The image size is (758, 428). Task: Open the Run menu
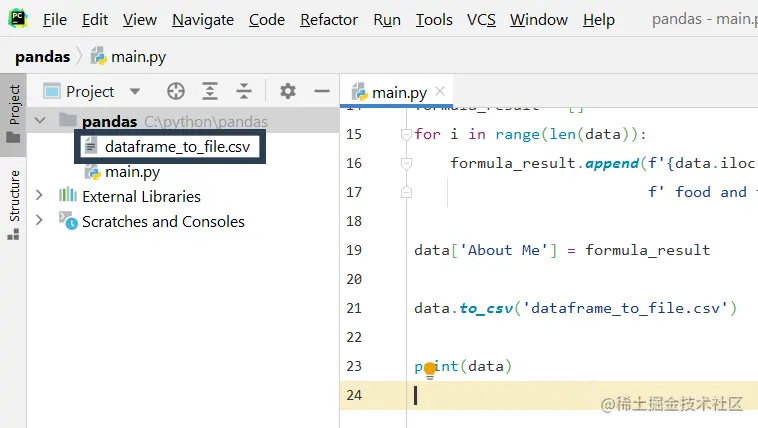click(387, 20)
